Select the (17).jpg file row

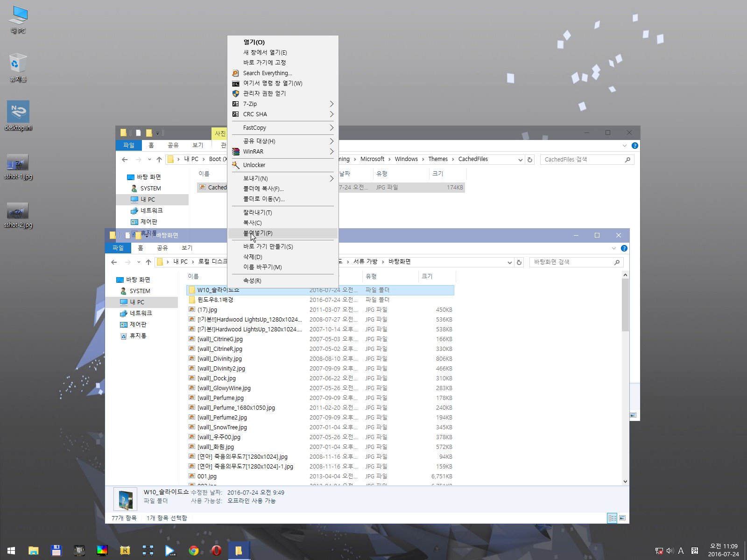coord(320,309)
